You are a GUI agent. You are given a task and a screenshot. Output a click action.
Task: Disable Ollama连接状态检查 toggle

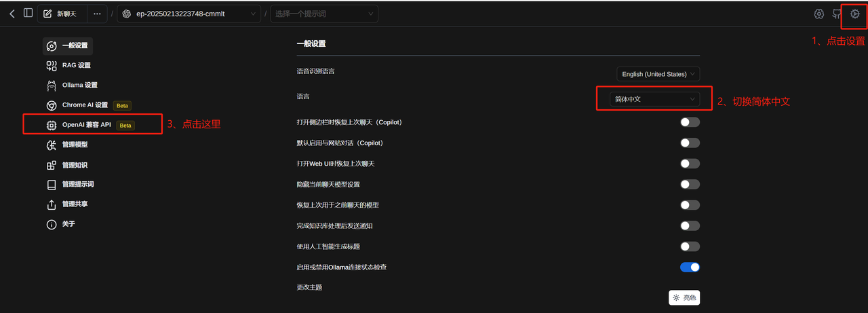coord(689,268)
